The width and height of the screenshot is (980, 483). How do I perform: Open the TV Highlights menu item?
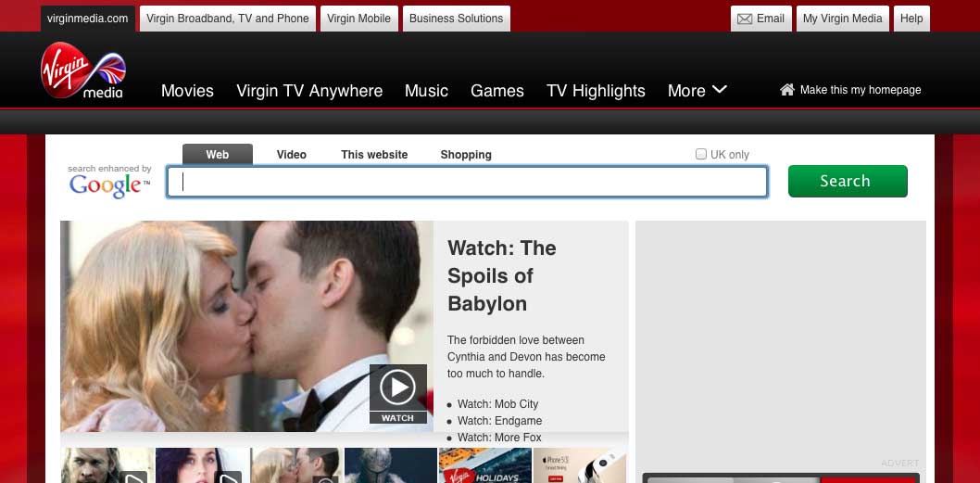[x=596, y=91]
